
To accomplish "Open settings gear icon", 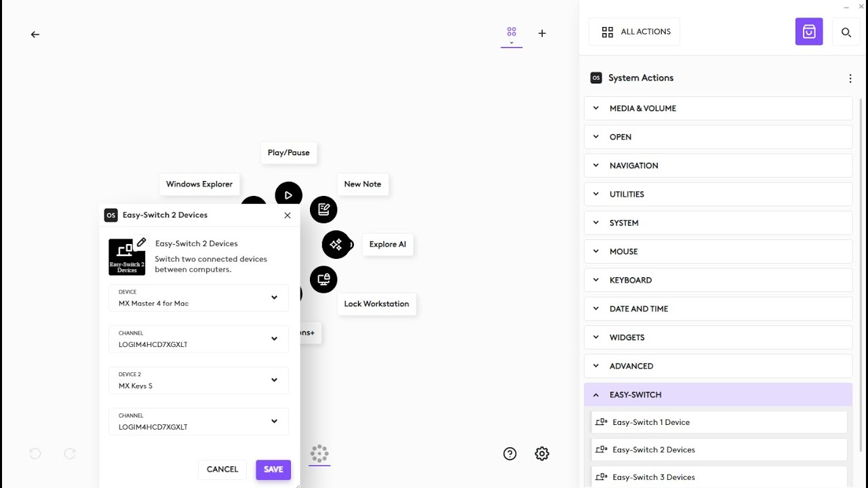I will click(542, 454).
